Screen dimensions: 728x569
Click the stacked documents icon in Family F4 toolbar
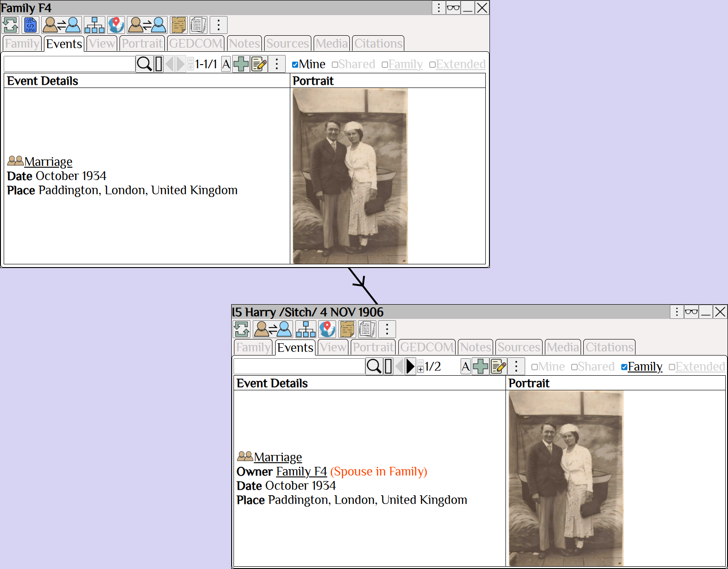pos(198,25)
